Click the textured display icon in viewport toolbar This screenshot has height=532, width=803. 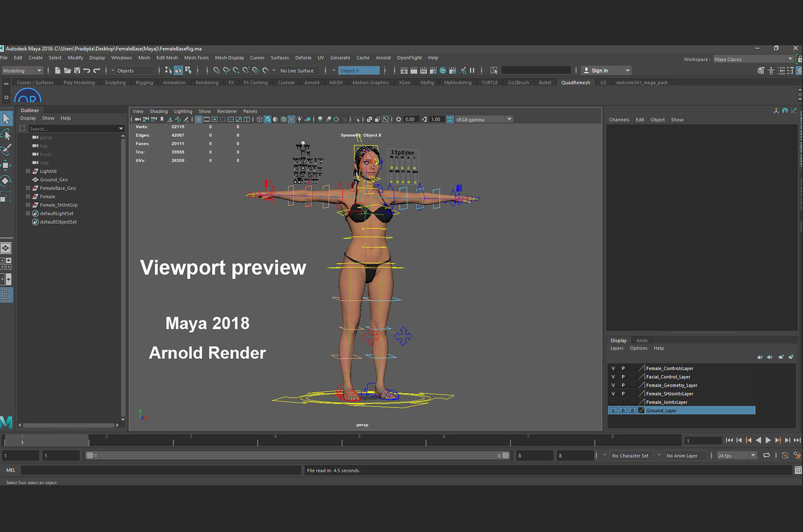pos(292,119)
